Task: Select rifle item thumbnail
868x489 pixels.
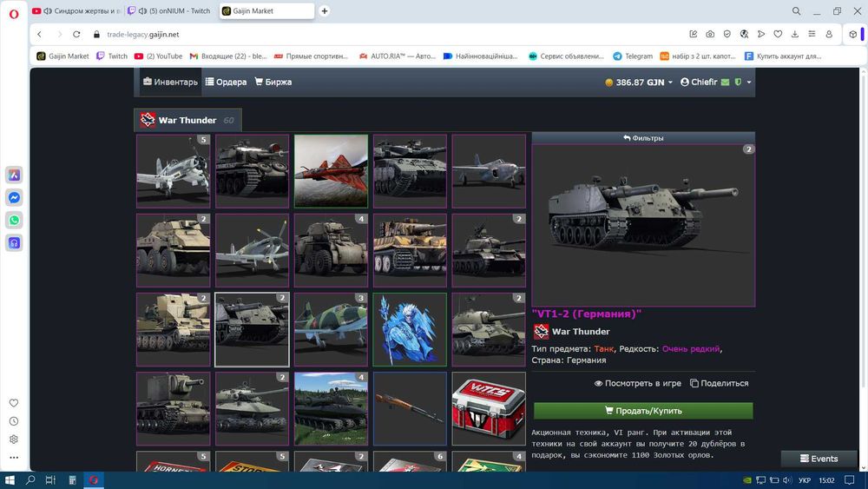Action: click(x=410, y=409)
